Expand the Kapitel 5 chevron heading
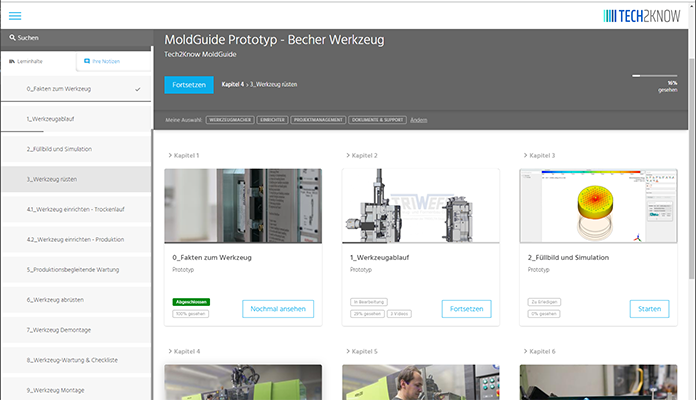 [361, 351]
